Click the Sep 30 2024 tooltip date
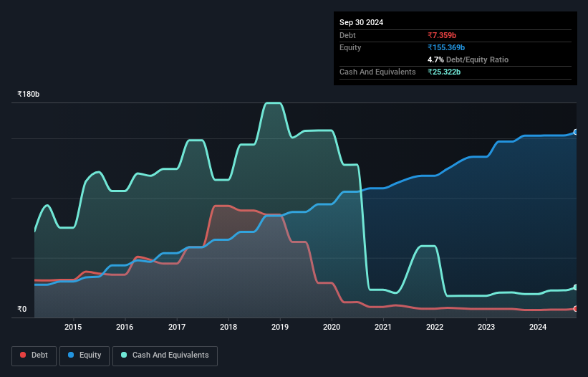Image resolution: width=588 pixels, height=377 pixels. tap(361, 22)
